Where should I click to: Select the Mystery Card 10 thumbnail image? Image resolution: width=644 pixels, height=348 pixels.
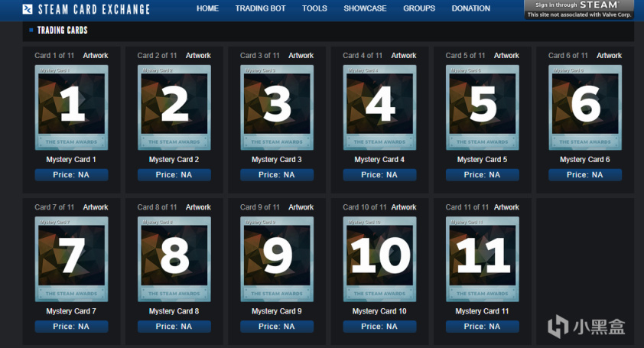(379, 259)
